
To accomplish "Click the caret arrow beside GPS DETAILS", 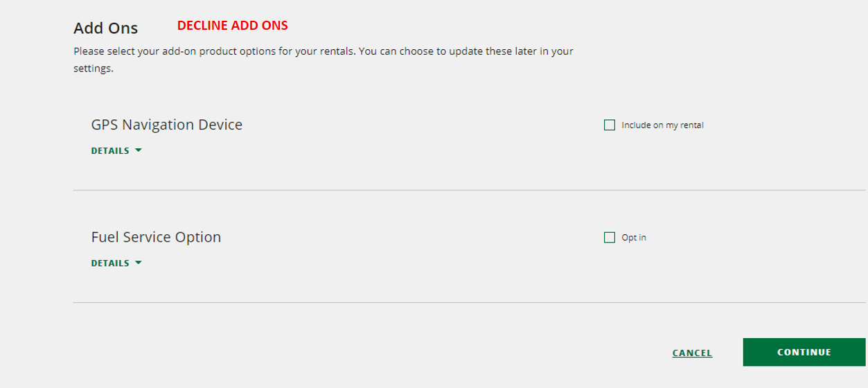I will pyautogui.click(x=139, y=150).
